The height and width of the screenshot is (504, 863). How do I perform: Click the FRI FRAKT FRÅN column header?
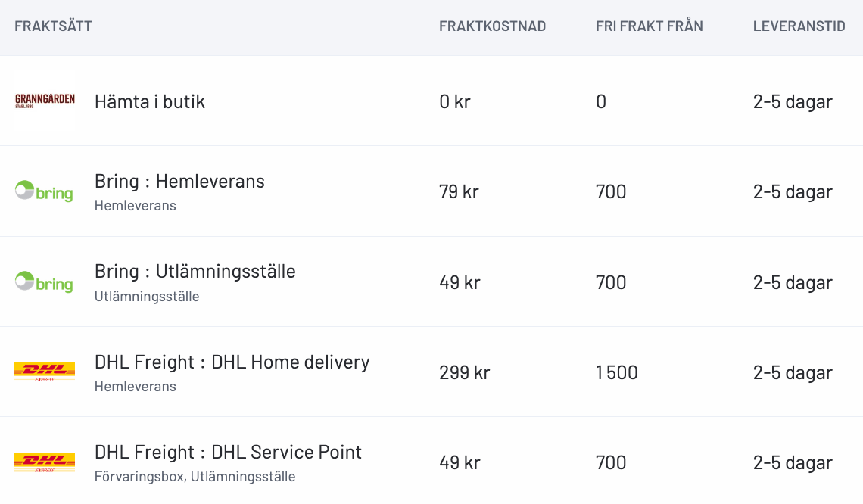pyautogui.click(x=649, y=26)
